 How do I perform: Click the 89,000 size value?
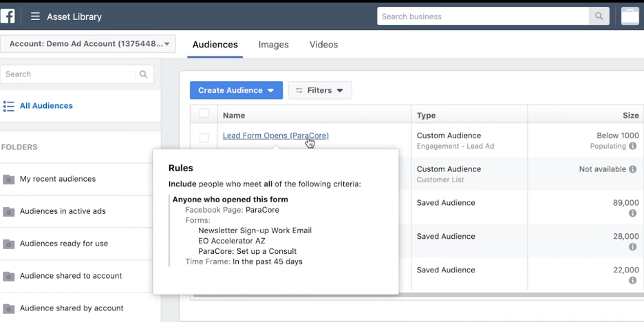[625, 202]
